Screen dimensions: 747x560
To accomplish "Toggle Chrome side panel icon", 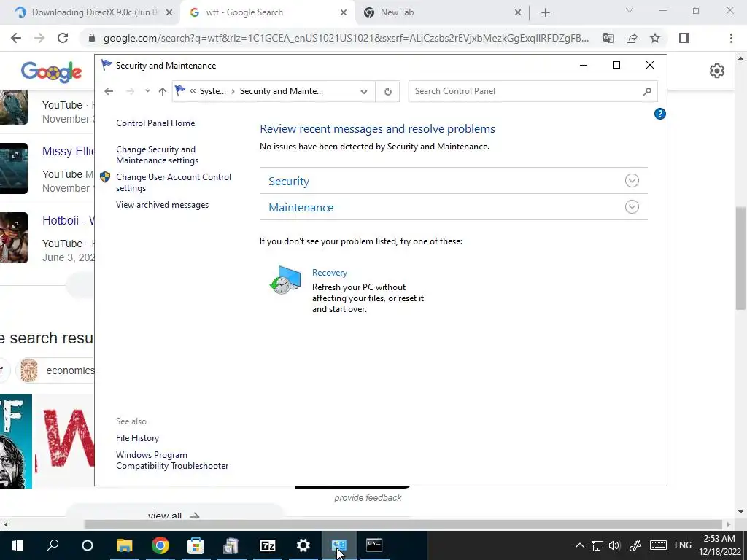I will [x=684, y=38].
